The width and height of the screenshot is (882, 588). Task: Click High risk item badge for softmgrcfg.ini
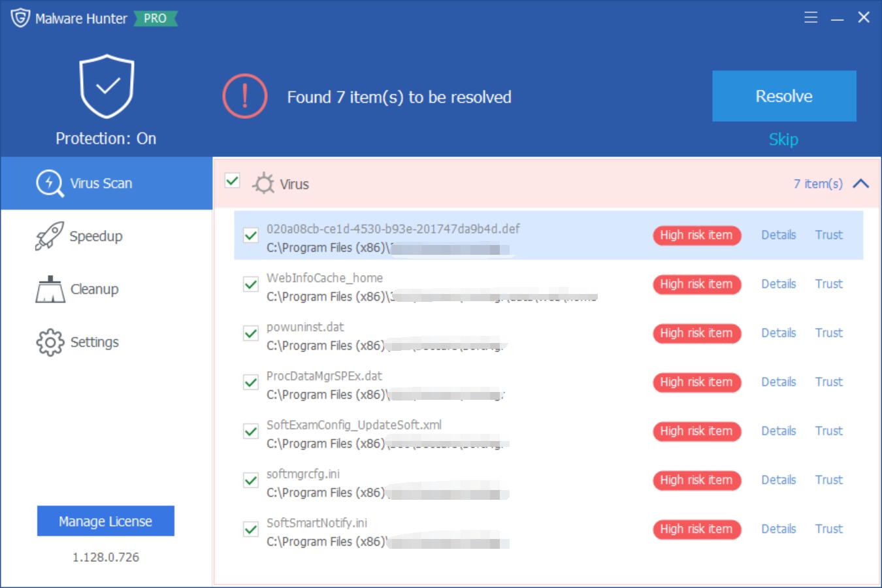696,480
